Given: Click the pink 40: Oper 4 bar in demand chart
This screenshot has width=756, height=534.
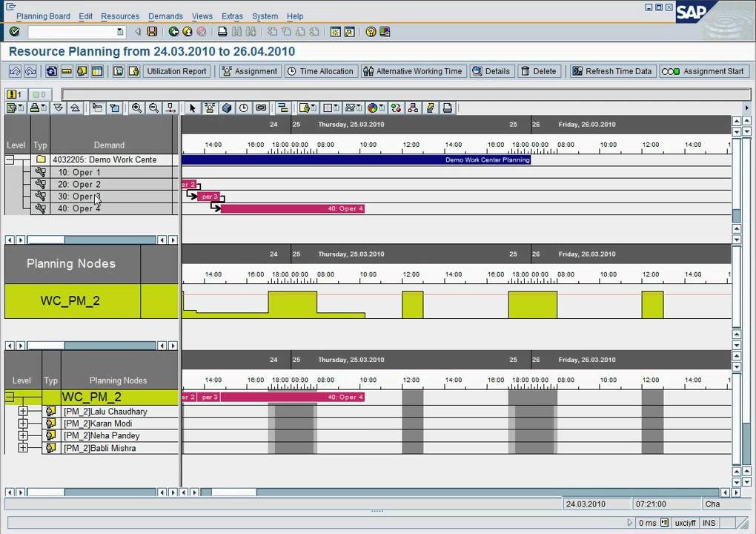Looking at the screenshot, I should (x=293, y=209).
